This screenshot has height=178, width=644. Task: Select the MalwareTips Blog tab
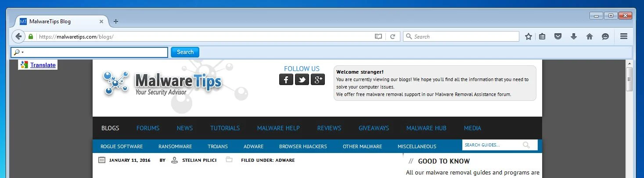pos(62,21)
